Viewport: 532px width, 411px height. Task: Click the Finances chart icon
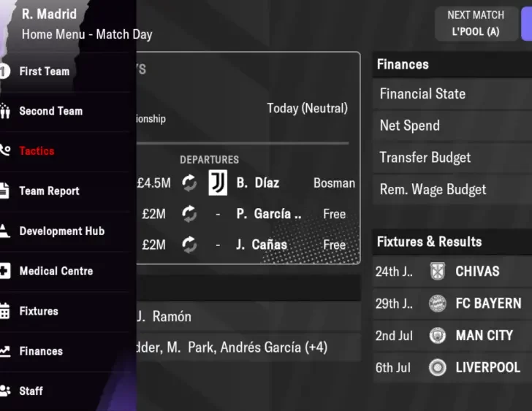tap(4, 351)
